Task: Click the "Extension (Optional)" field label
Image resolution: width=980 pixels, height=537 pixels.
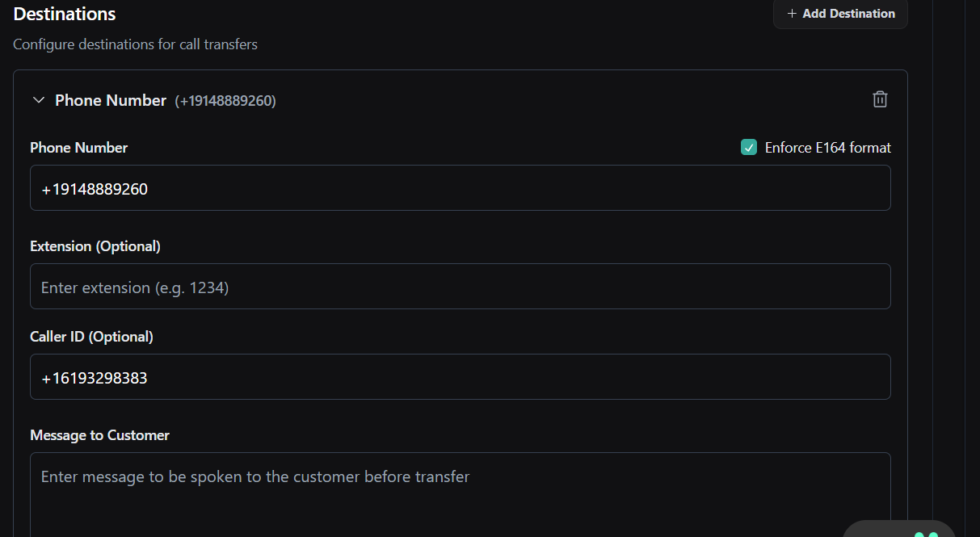Action: pyautogui.click(x=95, y=246)
